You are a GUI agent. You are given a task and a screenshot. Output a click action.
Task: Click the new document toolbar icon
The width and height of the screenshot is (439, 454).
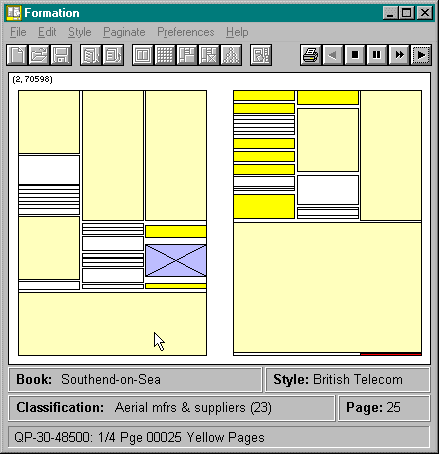pyautogui.click(x=17, y=55)
